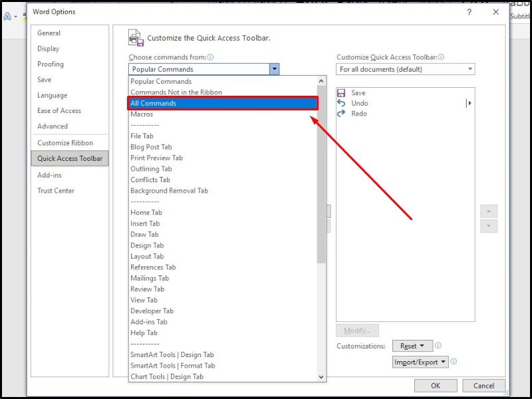Open the Reset dropdown button
The image size is (532, 399).
[x=412, y=346]
